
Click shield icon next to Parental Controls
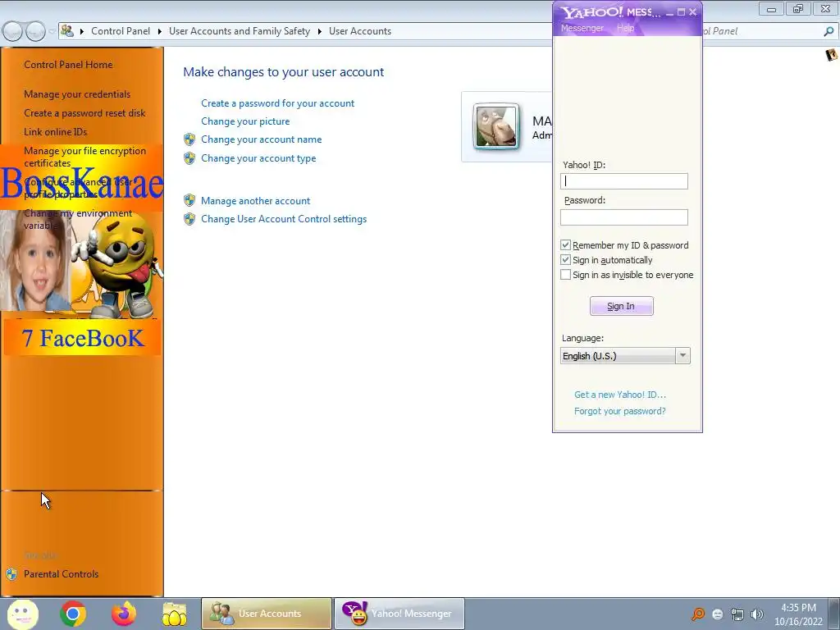[x=11, y=574]
